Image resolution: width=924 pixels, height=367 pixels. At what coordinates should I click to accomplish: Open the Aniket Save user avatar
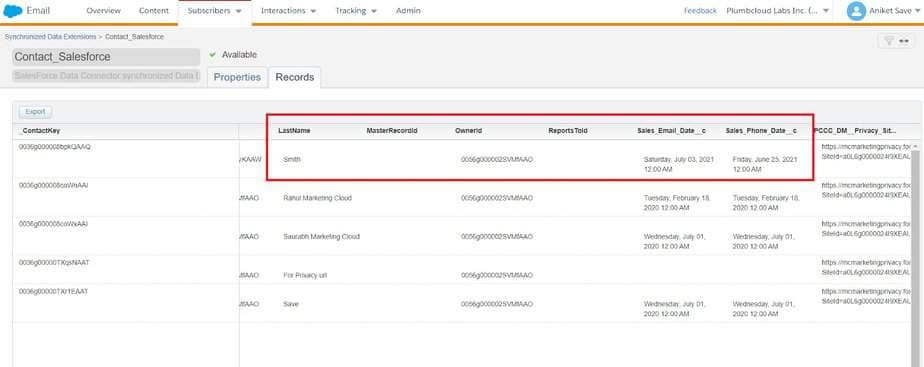(856, 11)
